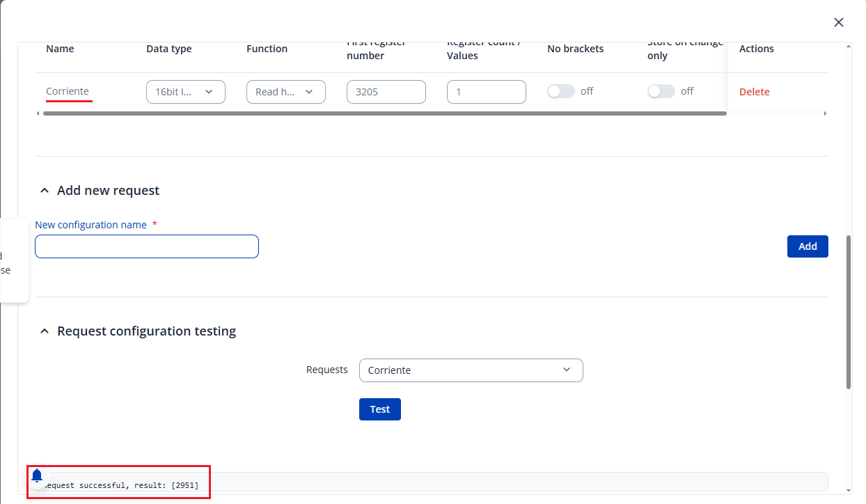Focus the New configuration name field
The image size is (866, 504).
point(147,246)
